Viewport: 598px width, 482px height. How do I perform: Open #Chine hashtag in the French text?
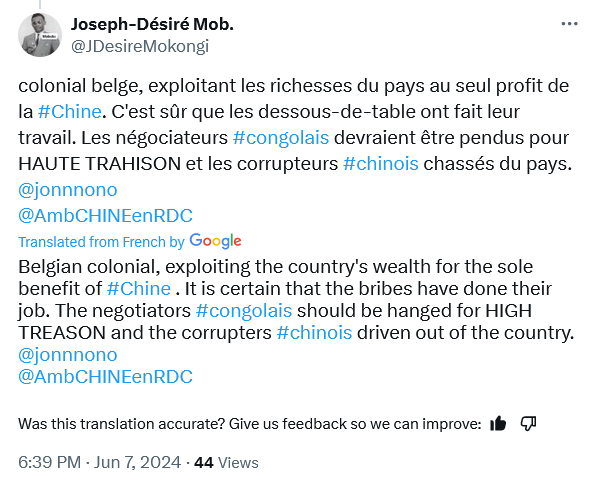[70, 112]
